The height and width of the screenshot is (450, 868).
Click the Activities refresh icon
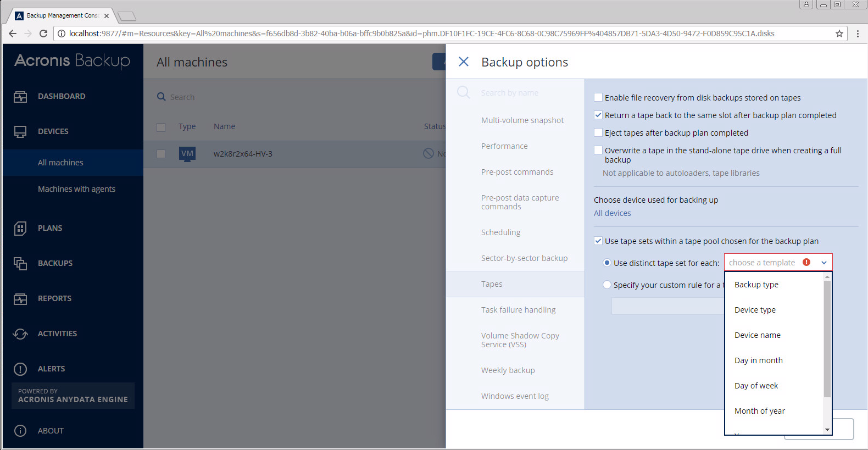coord(20,334)
